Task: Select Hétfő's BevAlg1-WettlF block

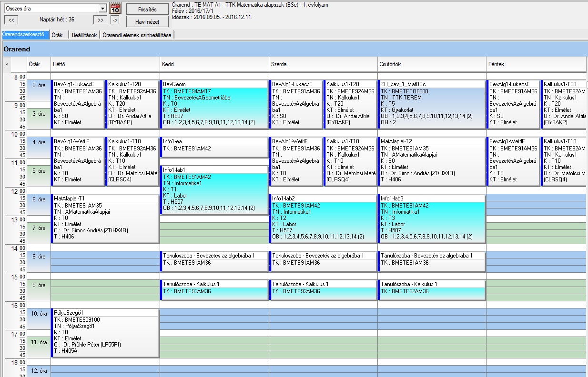Action: (x=78, y=161)
